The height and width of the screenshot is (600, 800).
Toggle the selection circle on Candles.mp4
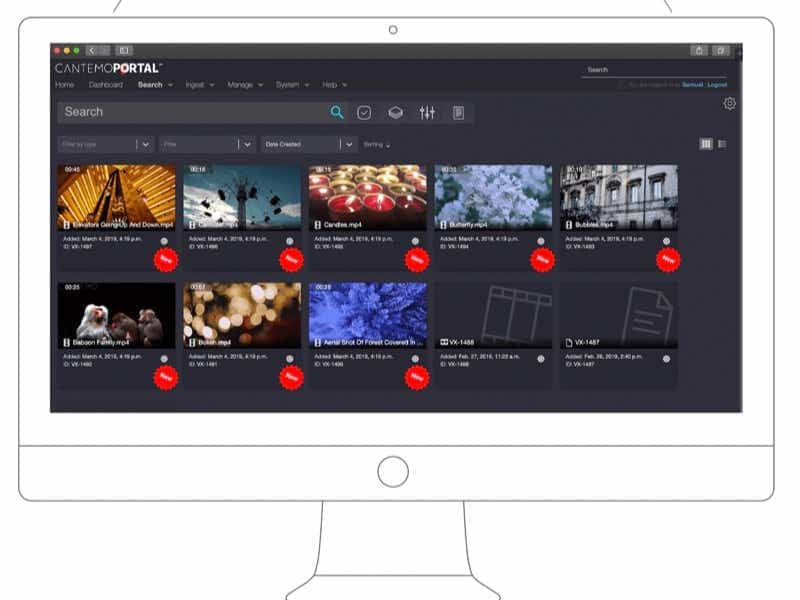[415, 241]
